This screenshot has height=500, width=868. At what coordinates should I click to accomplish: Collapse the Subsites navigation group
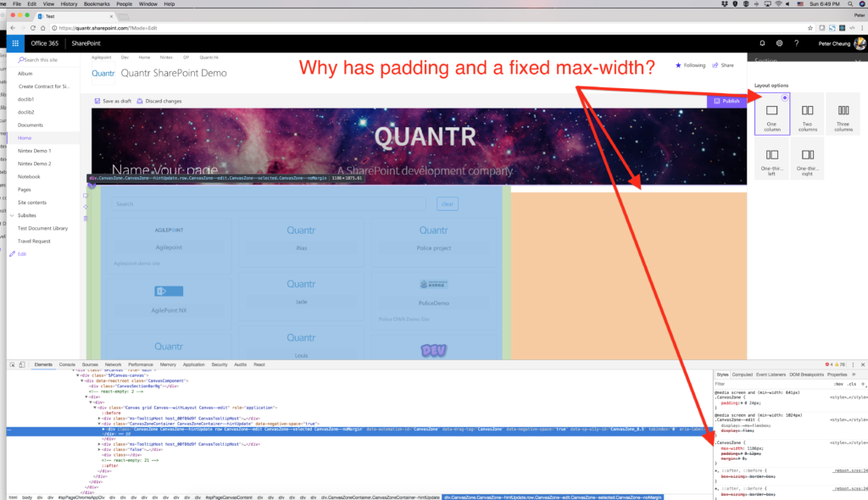tap(12, 215)
